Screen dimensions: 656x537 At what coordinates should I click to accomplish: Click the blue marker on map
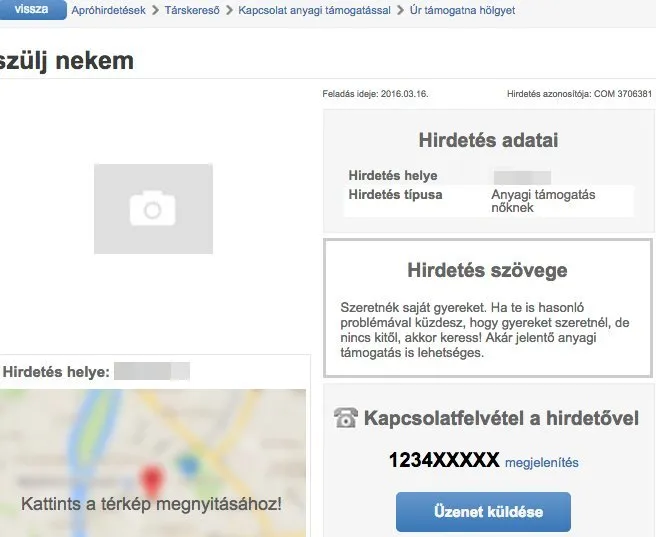tap(188, 464)
